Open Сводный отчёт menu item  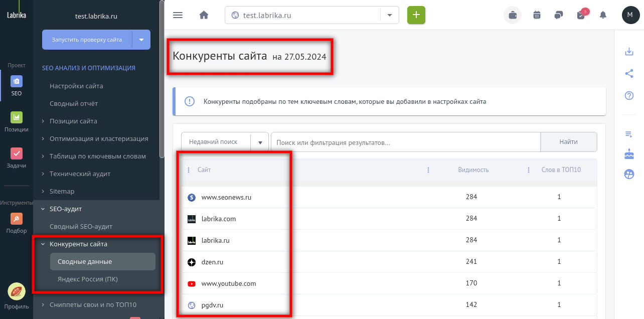pos(74,103)
